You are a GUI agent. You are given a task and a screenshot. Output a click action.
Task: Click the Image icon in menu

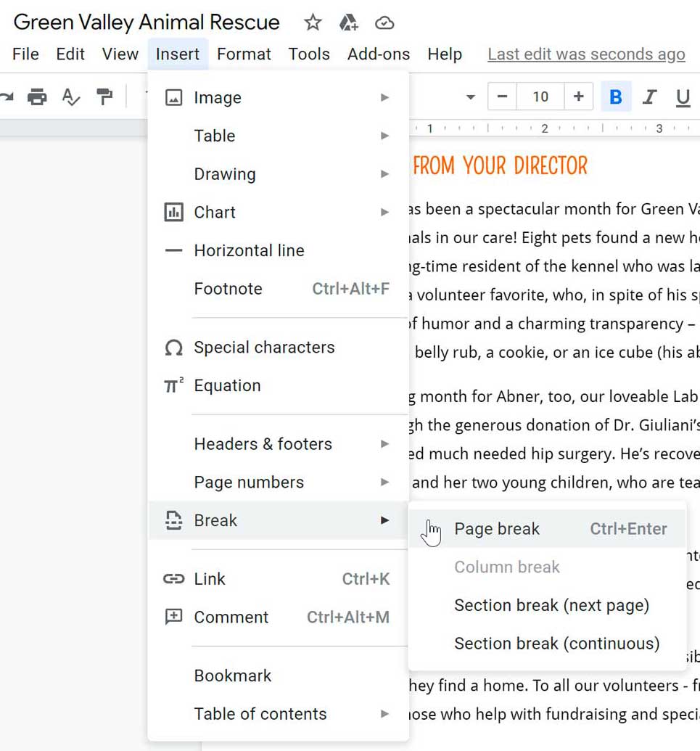tap(174, 98)
